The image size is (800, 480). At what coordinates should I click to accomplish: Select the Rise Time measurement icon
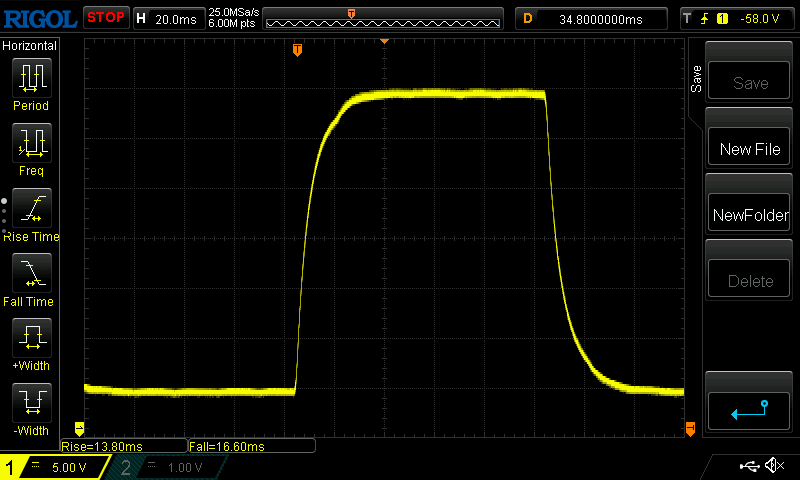point(32,208)
